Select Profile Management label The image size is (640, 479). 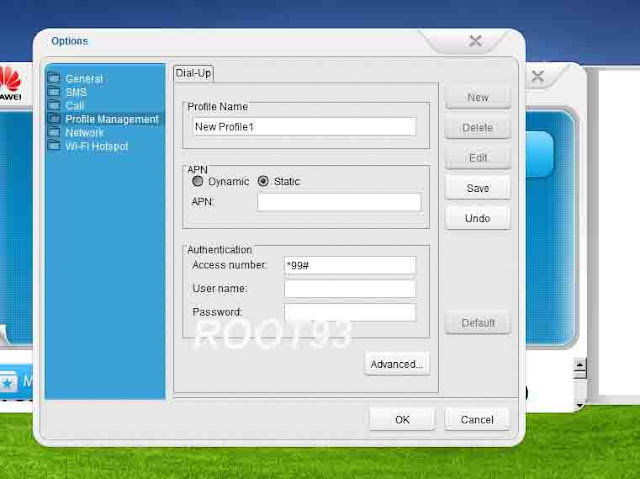(112, 119)
